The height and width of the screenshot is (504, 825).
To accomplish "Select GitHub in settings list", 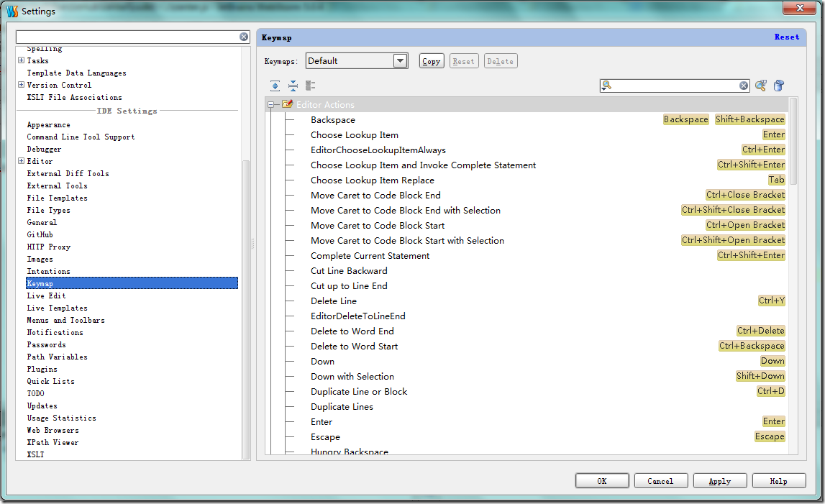I will click(40, 234).
